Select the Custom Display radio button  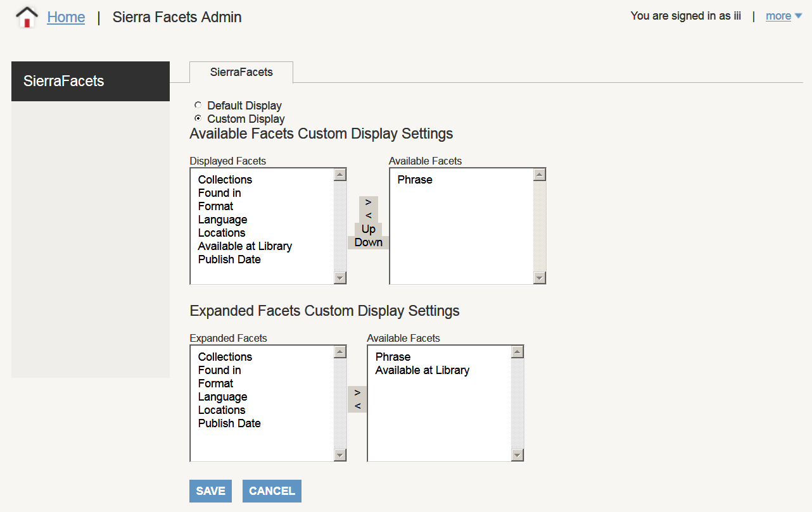click(198, 118)
